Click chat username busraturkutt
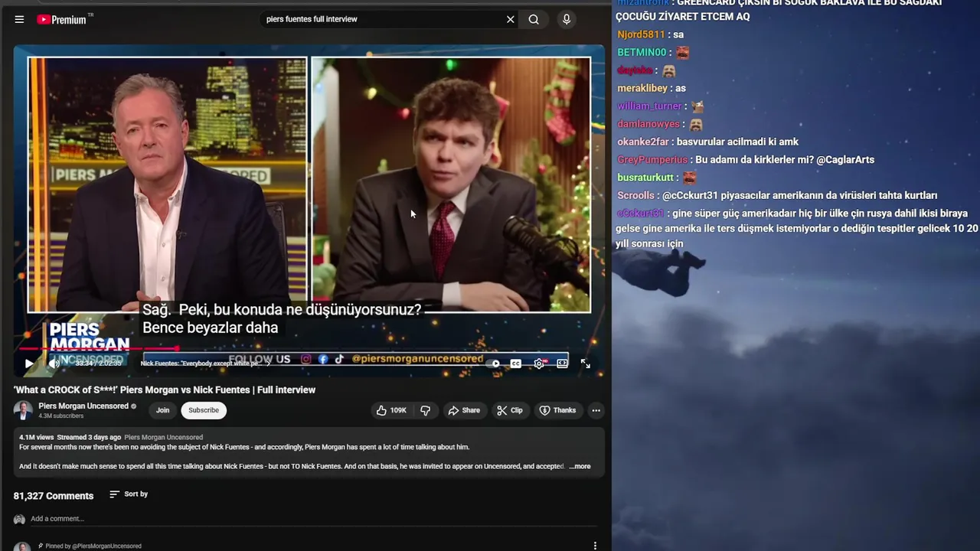This screenshot has height=551, width=980. [647, 178]
